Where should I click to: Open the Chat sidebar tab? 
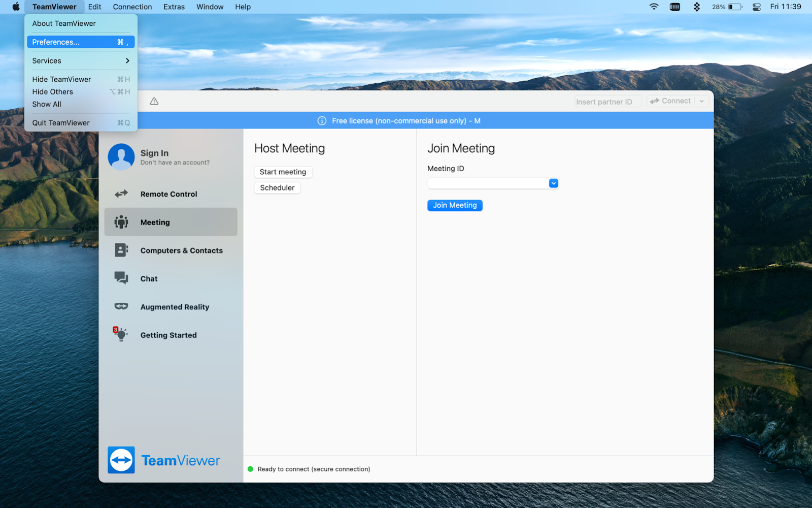point(171,278)
